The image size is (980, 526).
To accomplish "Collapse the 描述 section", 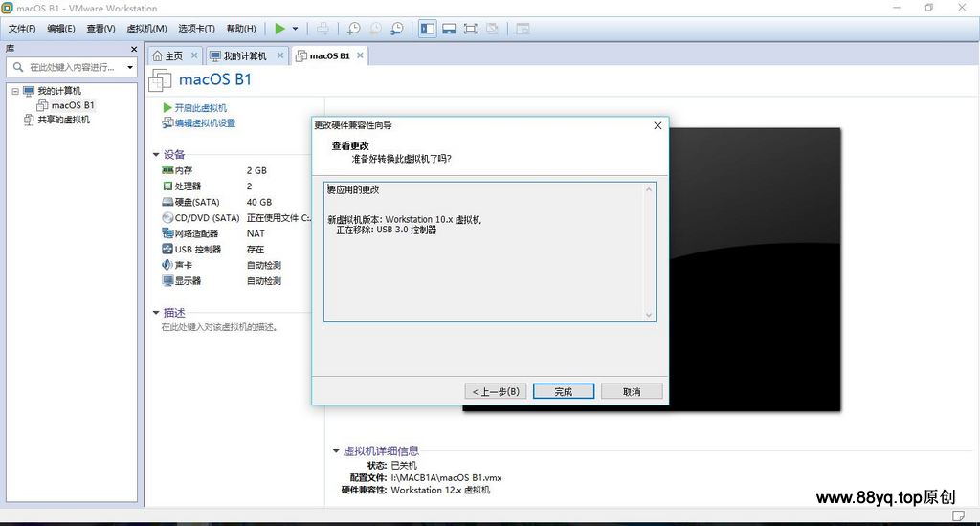I will pos(156,313).
